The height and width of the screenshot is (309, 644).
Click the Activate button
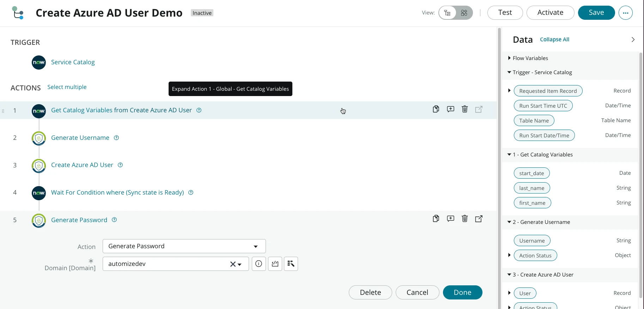click(550, 13)
